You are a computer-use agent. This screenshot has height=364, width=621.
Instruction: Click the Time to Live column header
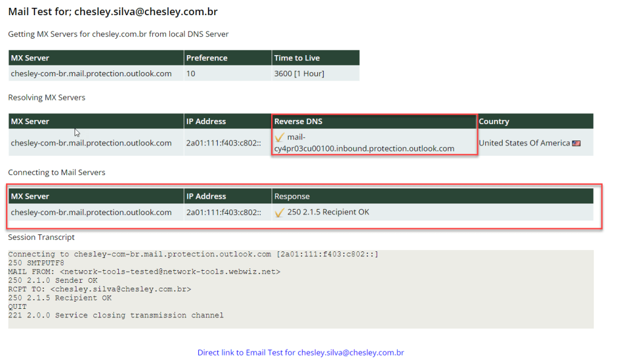[297, 58]
